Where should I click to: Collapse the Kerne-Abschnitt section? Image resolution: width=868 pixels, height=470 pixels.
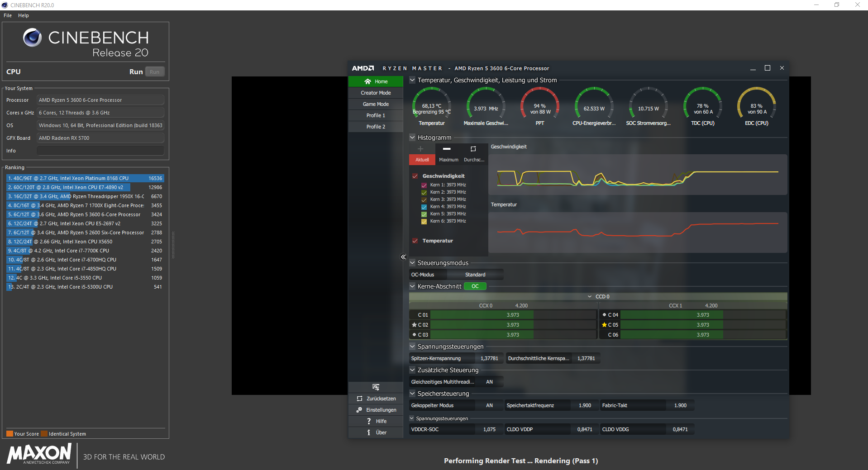pos(412,286)
